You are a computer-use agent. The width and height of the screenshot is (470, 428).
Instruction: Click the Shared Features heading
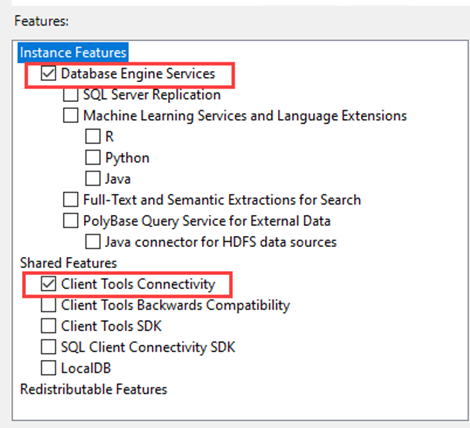tap(68, 263)
